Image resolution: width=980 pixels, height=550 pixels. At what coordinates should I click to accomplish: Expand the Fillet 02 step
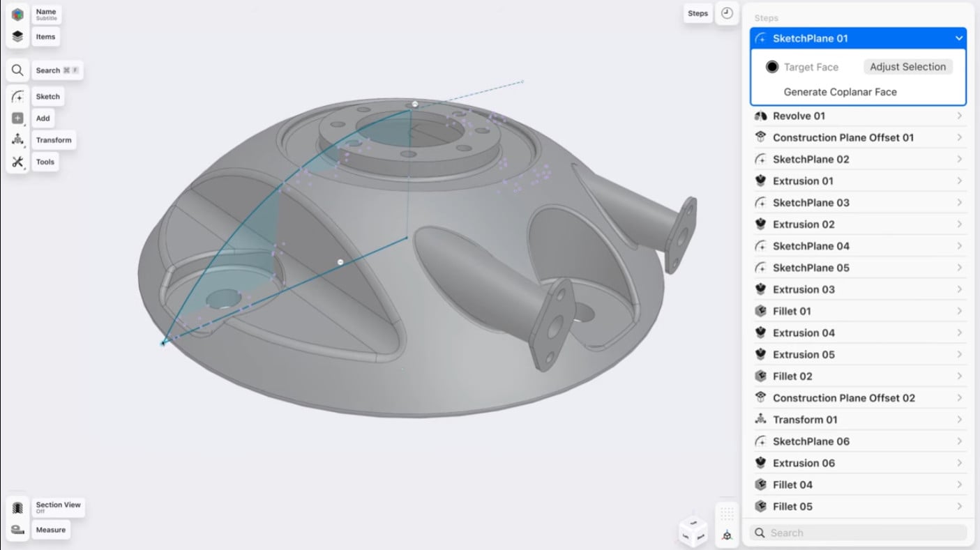click(959, 376)
